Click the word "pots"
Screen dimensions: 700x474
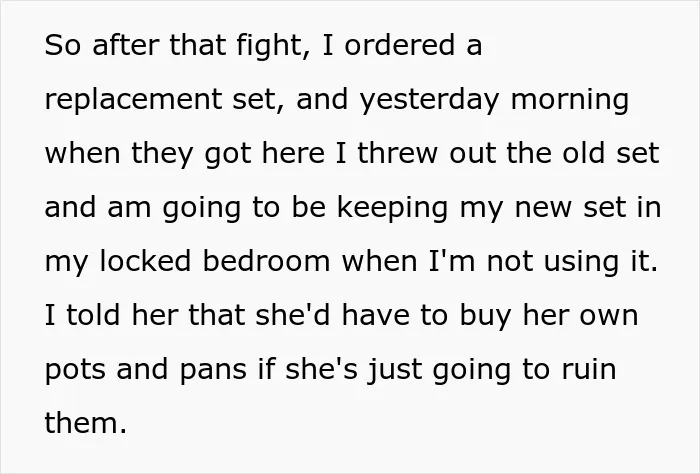click(75, 370)
